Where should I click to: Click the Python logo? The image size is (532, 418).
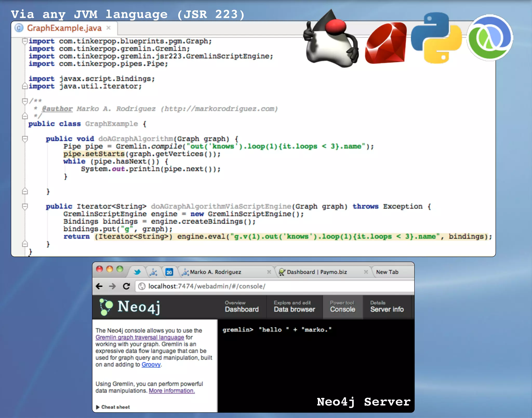pyautogui.click(x=436, y=38)
